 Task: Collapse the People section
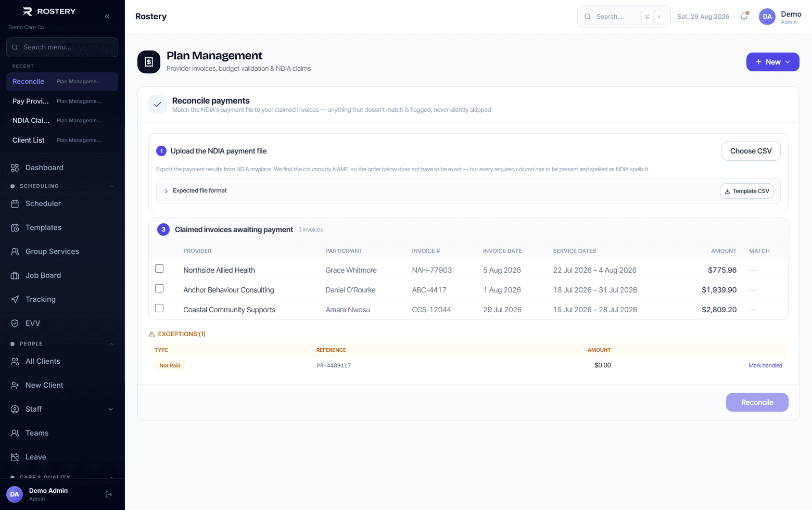pyautogui.click(x=62, y=343)
